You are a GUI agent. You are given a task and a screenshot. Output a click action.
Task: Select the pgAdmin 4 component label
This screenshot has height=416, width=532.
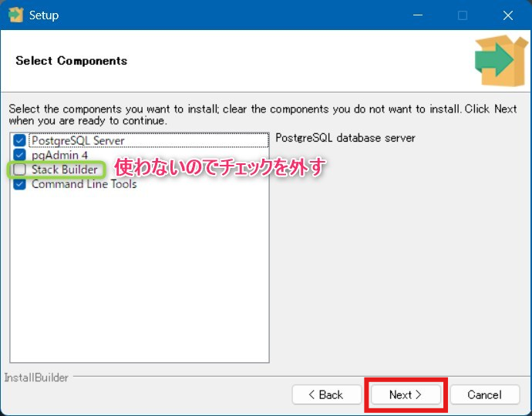[x=59, y=156]
